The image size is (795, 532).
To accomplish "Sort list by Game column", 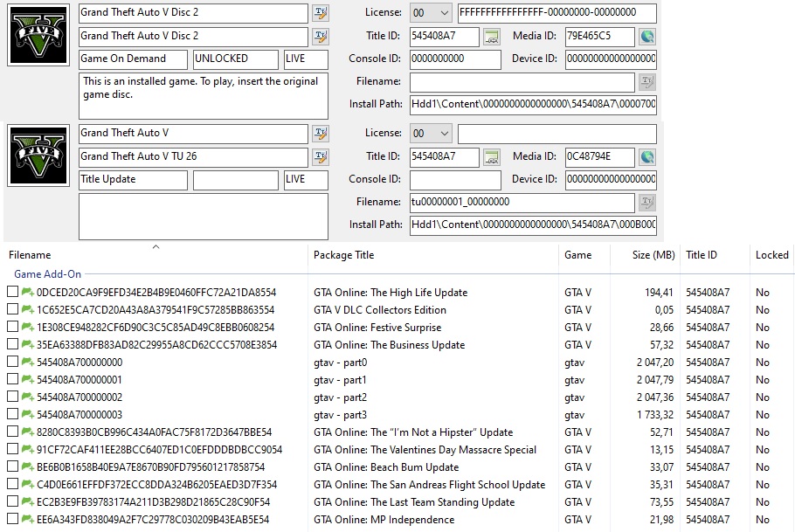I will tap(584, 254).
